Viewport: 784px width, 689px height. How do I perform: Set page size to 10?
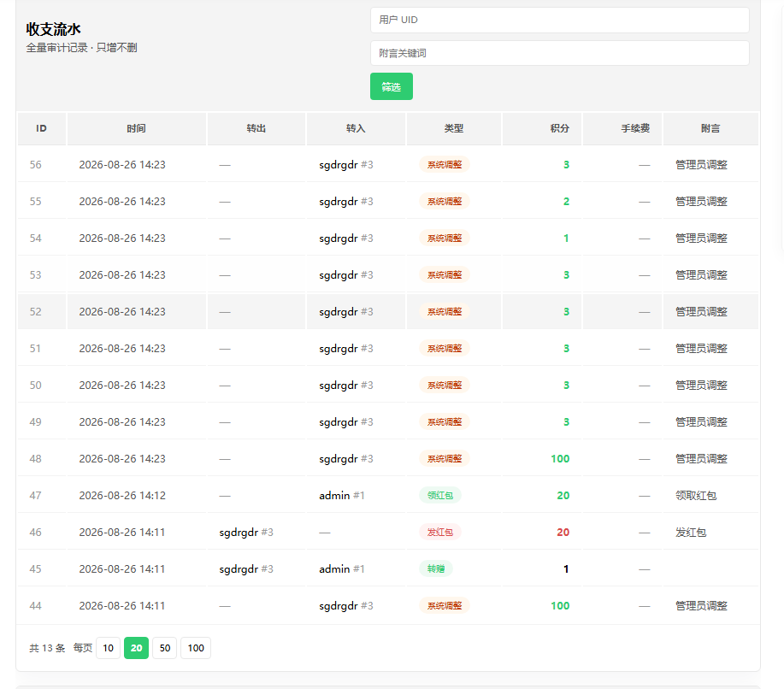tap(108, 648)
